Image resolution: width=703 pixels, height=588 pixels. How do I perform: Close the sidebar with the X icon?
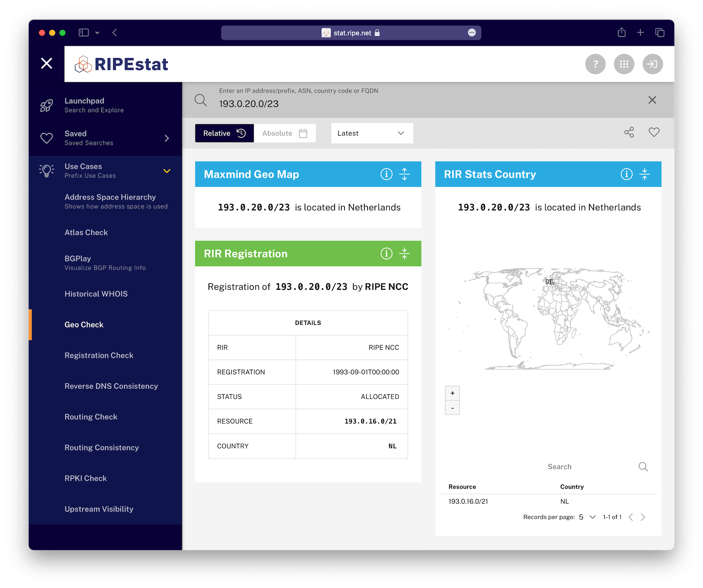click(x=46, y=63)
